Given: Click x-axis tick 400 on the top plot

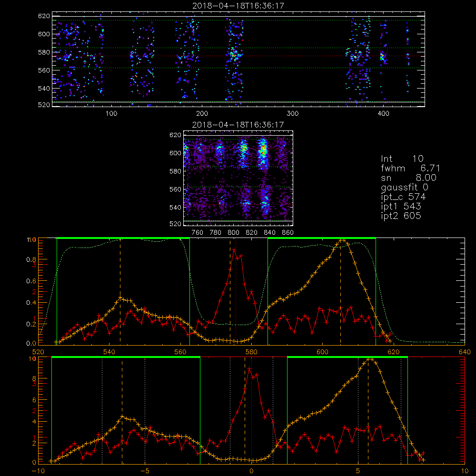Looking at the screenshot, I should point(383,114).
